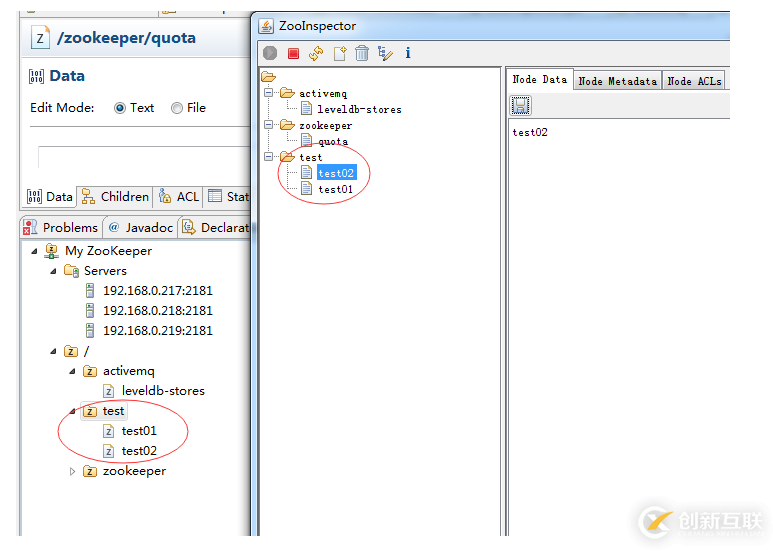Click the leveldb-stores file icon in ZooInspector
The height and width of the screenshot is (551, 773).
306,108
